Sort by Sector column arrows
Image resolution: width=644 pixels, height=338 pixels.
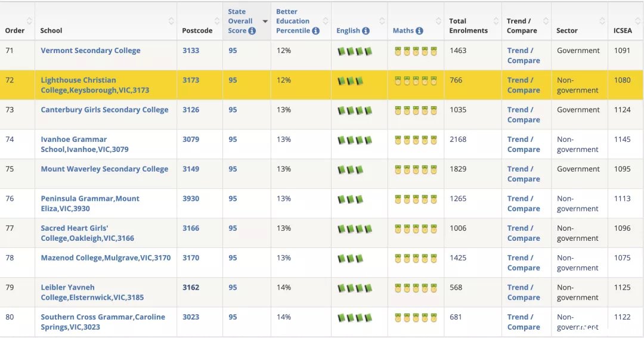coord(602,21)
